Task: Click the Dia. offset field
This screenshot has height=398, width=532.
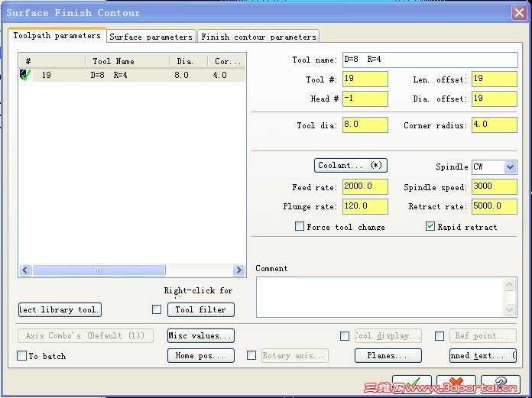Action: coord(495,99)
